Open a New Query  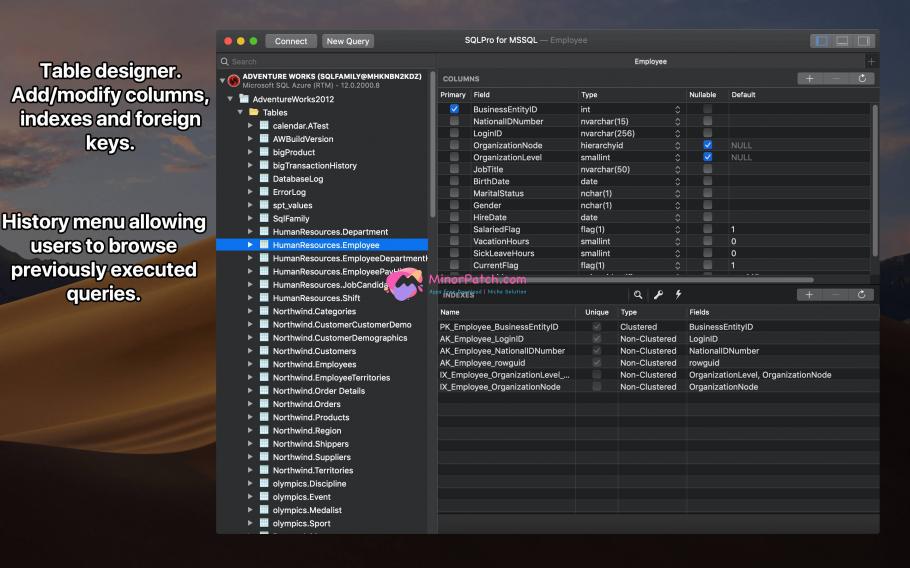[x=348, y=41]
